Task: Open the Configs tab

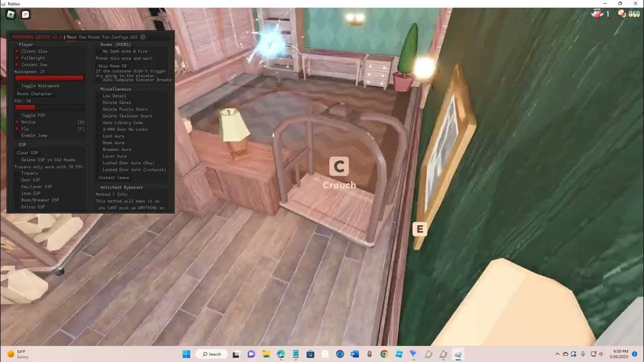Action: (x=119, y=37)
